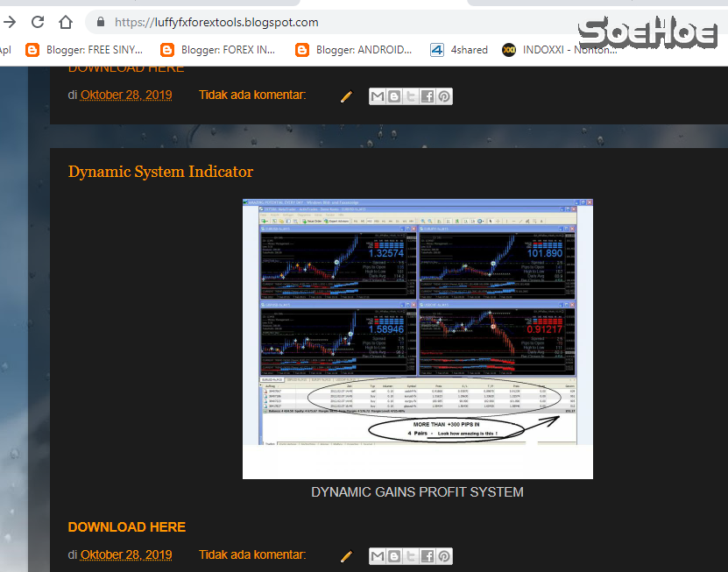Open the INDOXXI - Nonton bookmark
The image size is (728, 572).
coord(561,50)
